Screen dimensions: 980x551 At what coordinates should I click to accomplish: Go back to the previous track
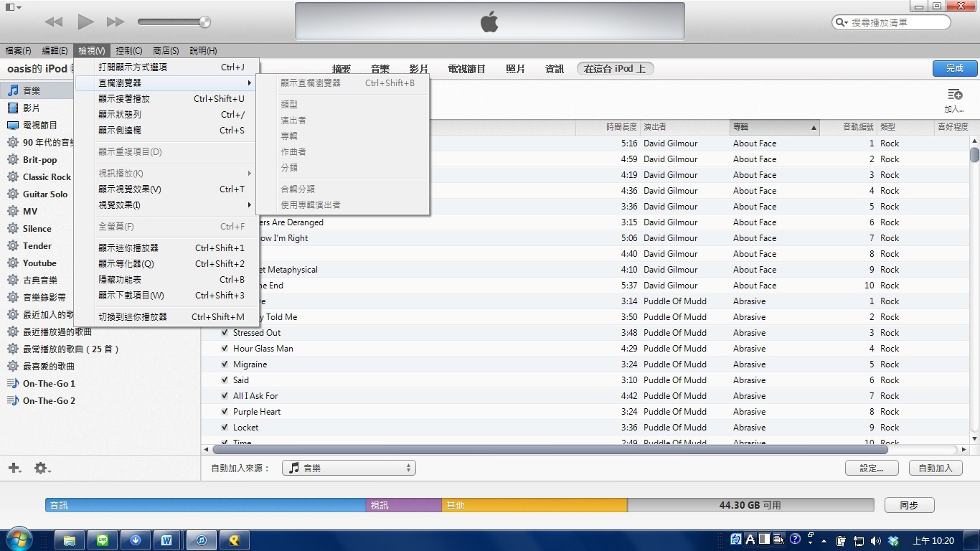pyautogui.click(x=54, y=22)
